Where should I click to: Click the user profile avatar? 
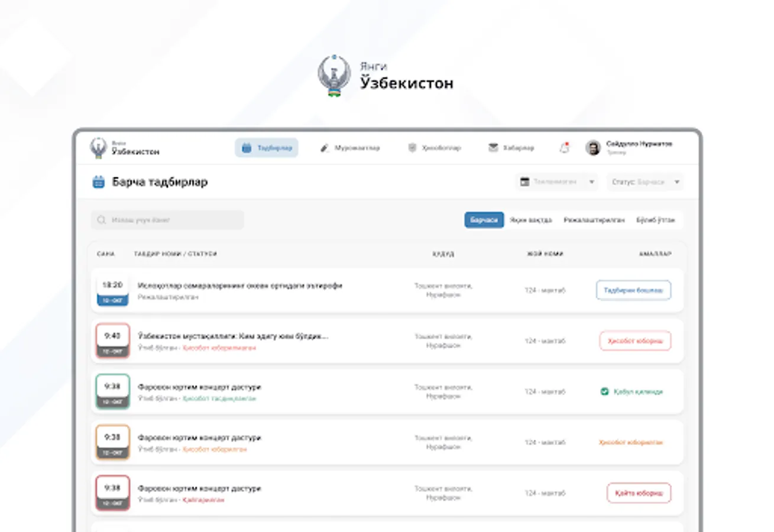(x=593, y=148)
